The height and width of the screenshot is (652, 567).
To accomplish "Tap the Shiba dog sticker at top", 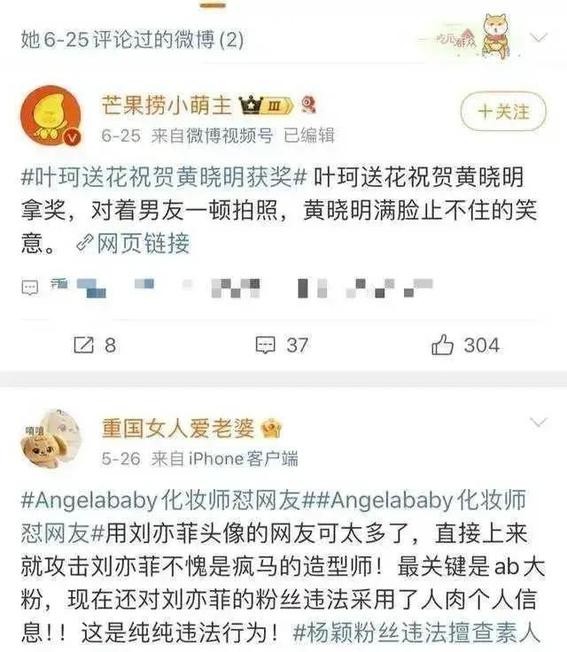I will [x=495, y=36].
